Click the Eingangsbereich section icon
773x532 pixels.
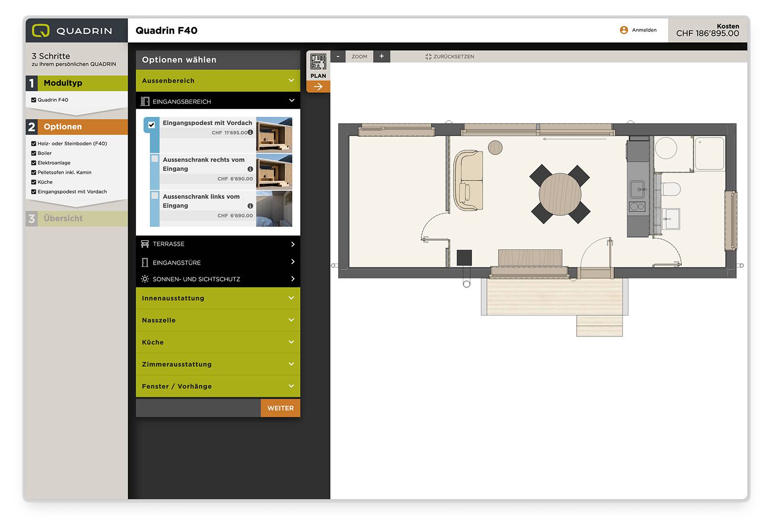[145, 101]
